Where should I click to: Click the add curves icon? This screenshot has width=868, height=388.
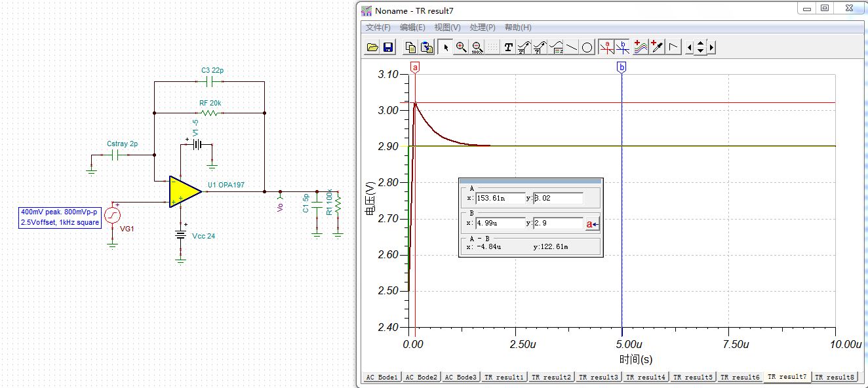click(x=641, y=47)
